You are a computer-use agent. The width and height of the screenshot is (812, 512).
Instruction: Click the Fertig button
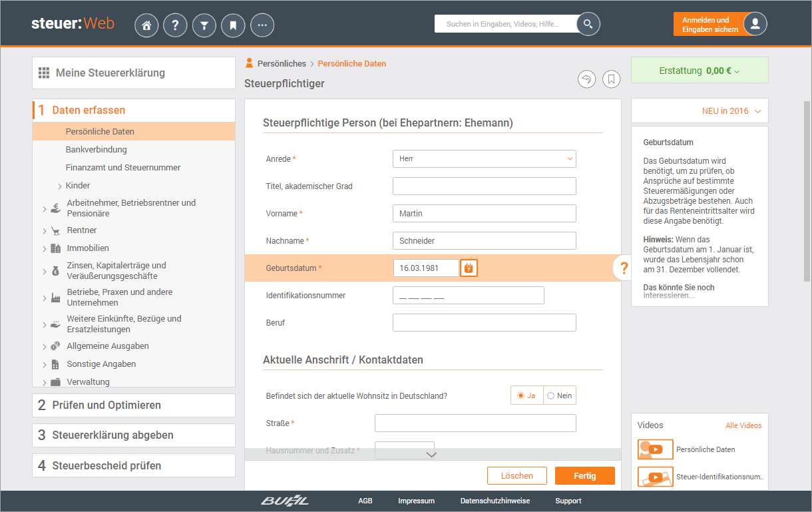point(585,476)
